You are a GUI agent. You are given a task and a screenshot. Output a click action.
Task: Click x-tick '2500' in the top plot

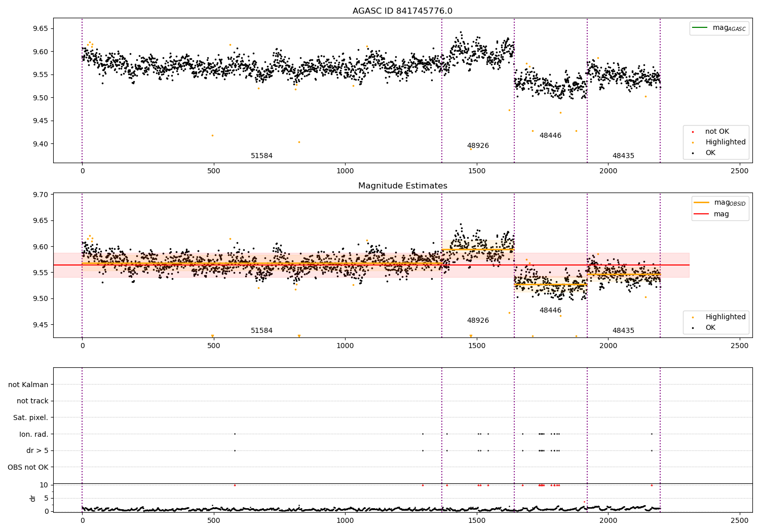(739, 171)
